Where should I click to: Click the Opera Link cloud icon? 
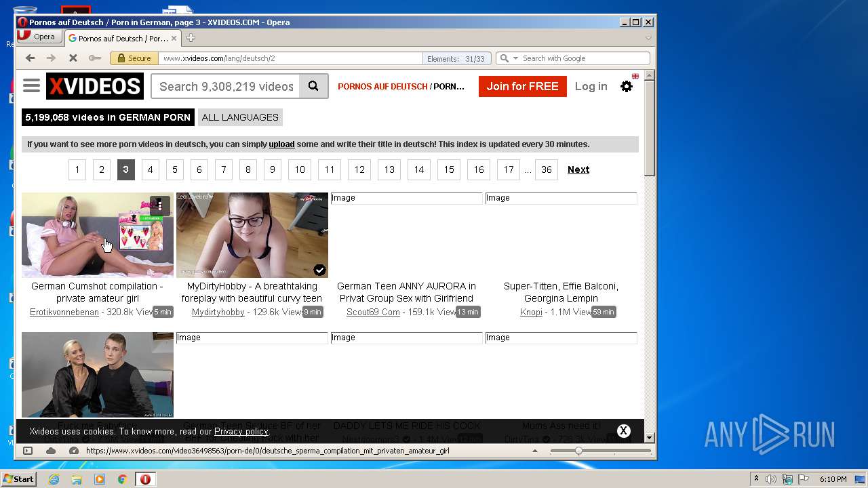click(51, 451)
